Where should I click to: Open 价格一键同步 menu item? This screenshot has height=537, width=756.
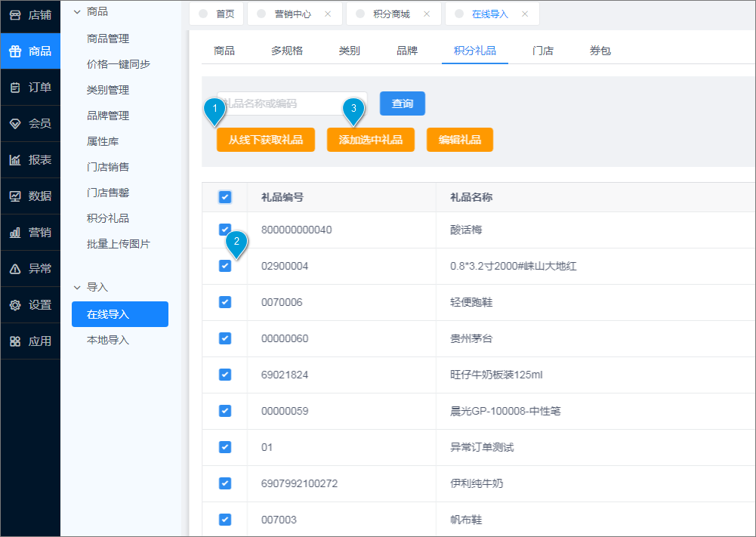tap(119, 64)
